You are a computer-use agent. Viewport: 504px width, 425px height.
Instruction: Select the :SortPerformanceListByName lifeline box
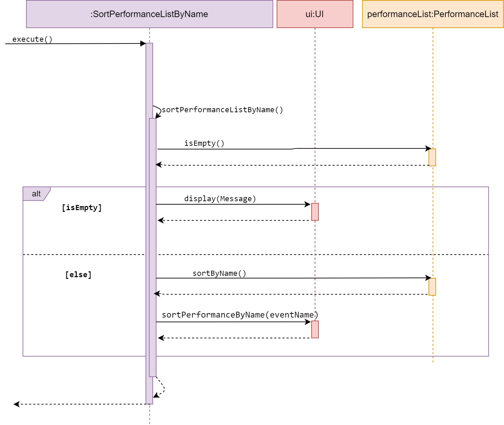(x=150, y=14)
